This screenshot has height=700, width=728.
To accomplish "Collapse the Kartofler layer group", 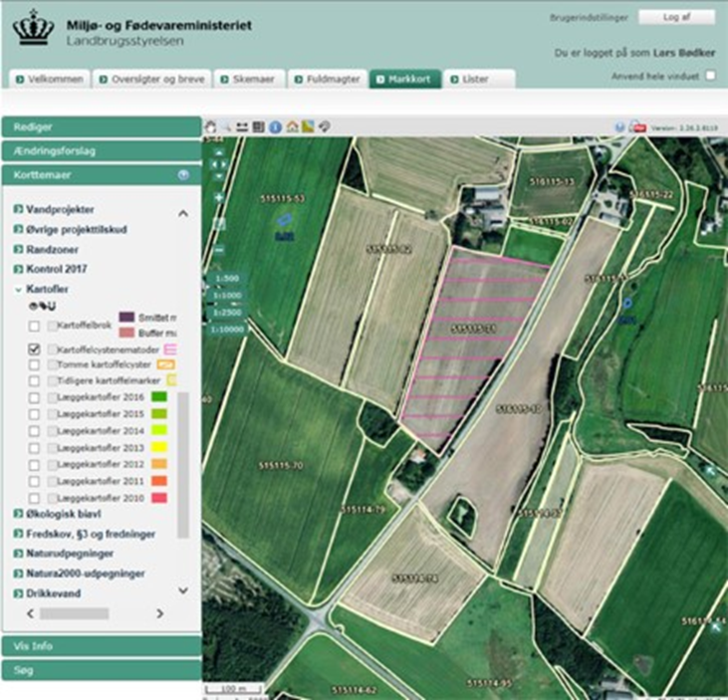I will (17, 289).
